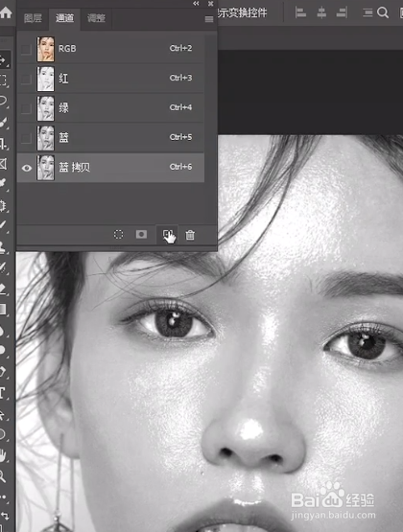Go to the Home screen icon

[5, 12]
